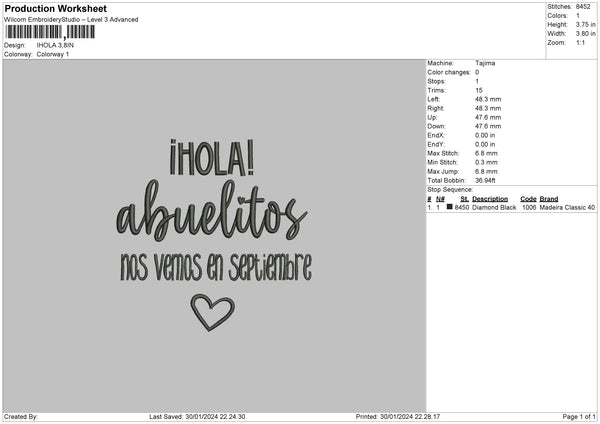Screen dimensions: 600x424
Task: Click the Left value 48.3 mm
Action: 488,99
